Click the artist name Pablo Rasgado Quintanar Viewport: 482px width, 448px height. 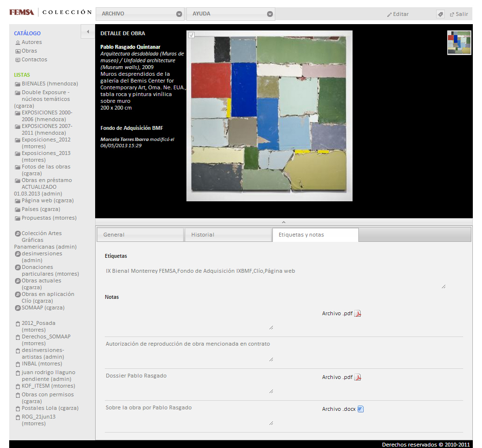click(130, 47)
